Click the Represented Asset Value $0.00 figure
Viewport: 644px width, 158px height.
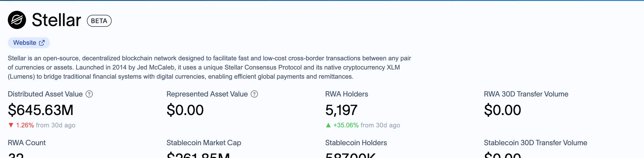pyautogui.click(x=185, y=110)
